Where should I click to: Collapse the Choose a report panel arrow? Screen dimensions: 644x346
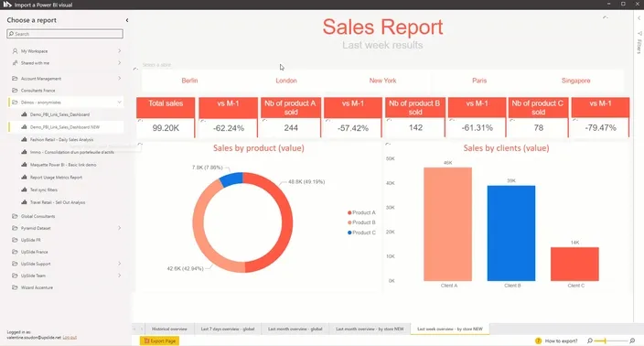coord(127,20)
